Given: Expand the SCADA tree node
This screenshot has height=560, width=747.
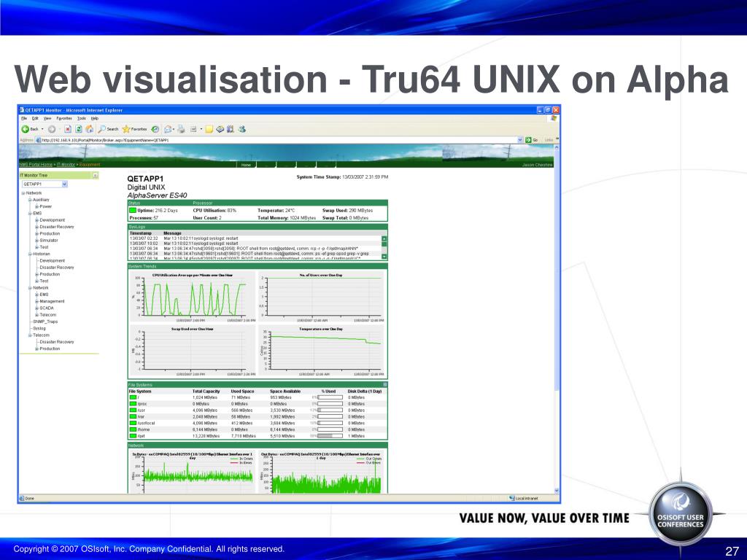Looking at the screenshot, I should click(36, 308).
